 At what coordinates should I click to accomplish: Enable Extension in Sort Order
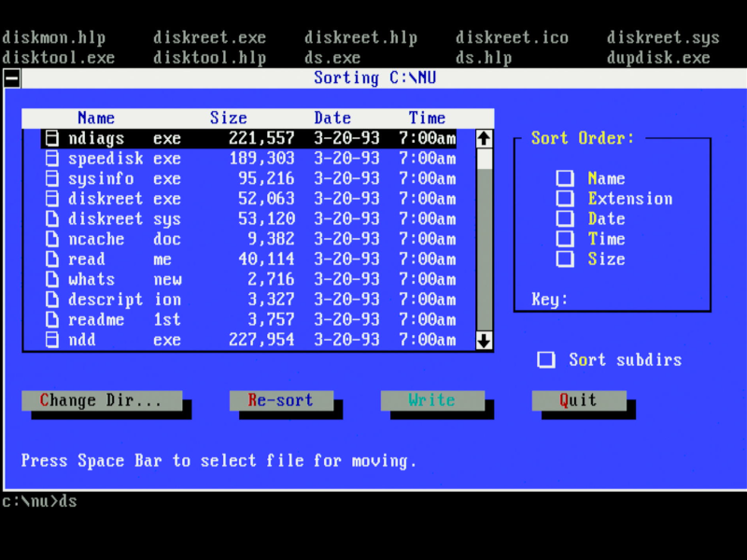coord(565,199)
